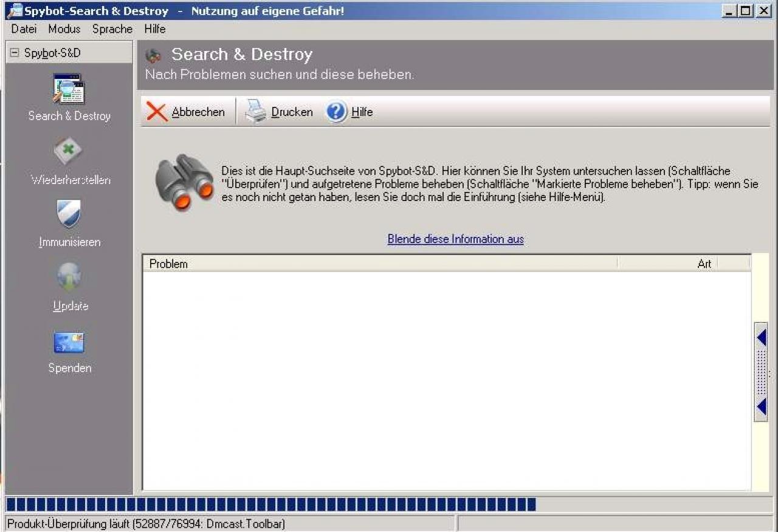
Task: Click the blue scan progress bar
Action: tap(271, 504)
